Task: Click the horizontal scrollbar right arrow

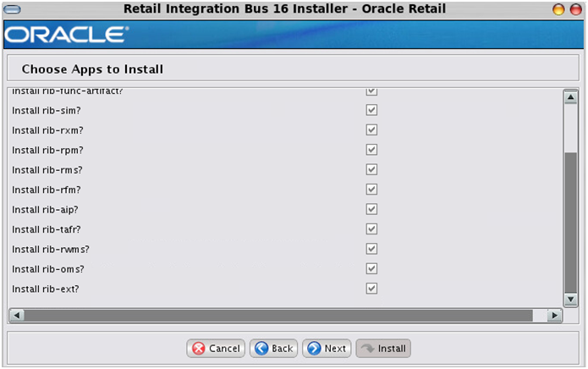Action: [x=554, y=316]
